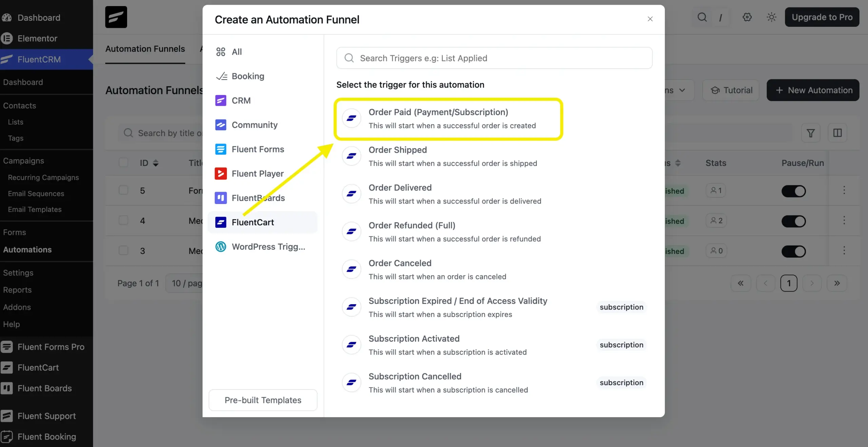
Task: Check the select-all checkbox in table header
Action: (123, 163)
